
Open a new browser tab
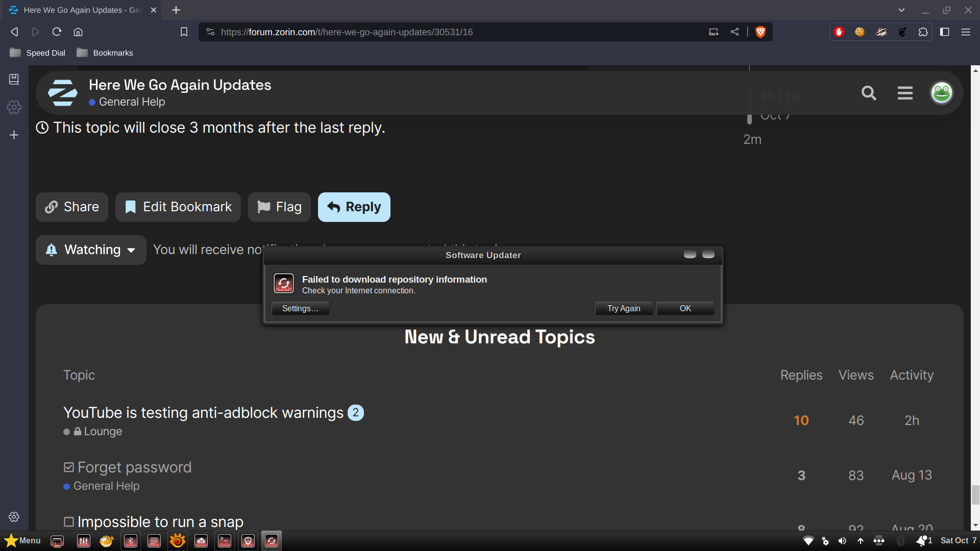click(x=176, y=10)
